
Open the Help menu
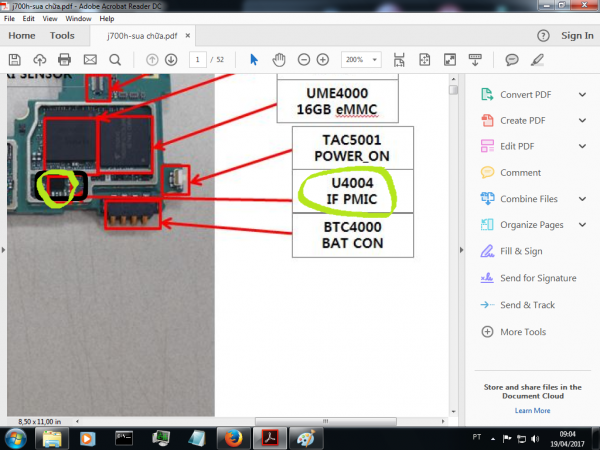107,19
